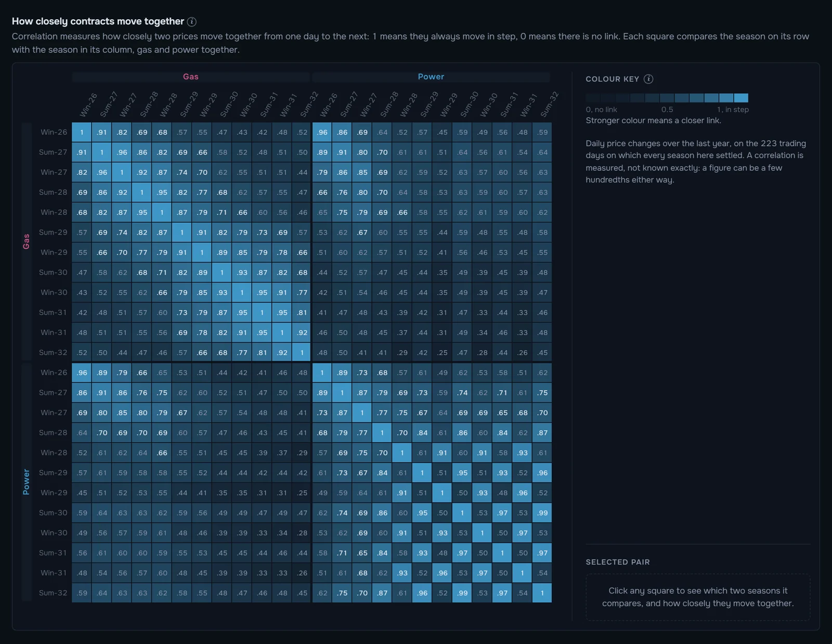Select square: Power Win-29 row, Gas Sum-32 column

(302, 493)
